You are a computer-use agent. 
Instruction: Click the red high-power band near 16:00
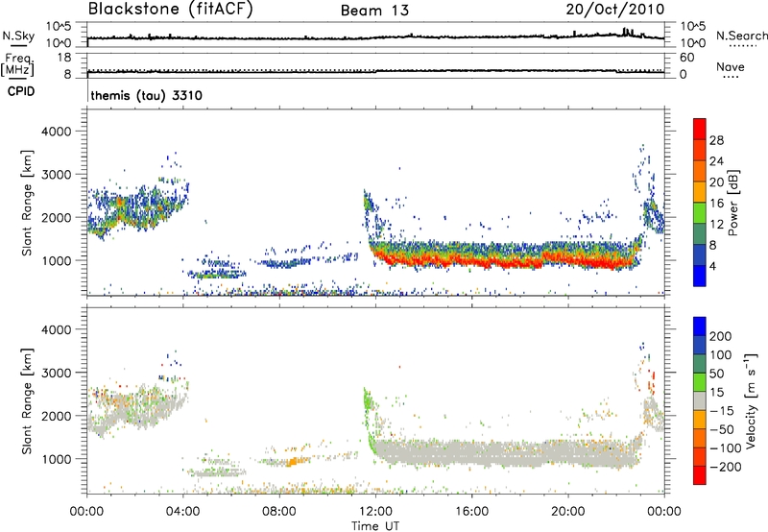pyautogui.click(x=472, y=261)
